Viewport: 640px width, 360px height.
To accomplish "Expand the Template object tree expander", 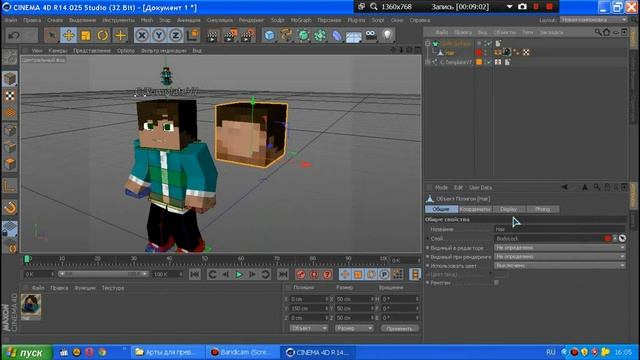I will coord(428,62).
